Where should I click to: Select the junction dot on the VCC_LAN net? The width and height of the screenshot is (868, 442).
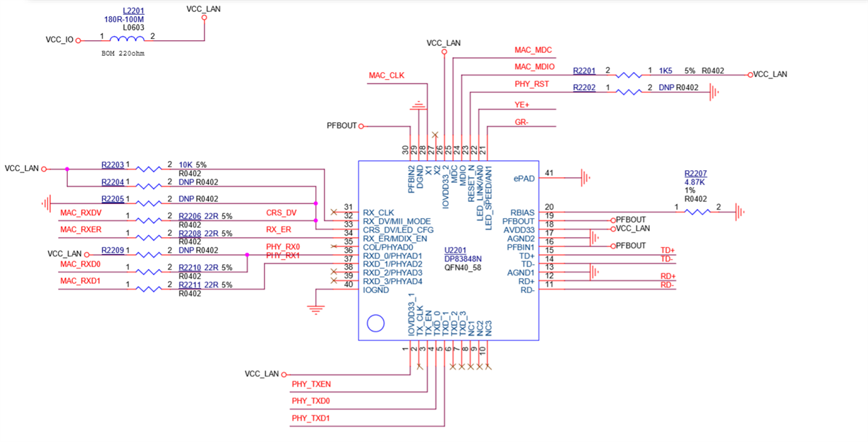point(66,169)
